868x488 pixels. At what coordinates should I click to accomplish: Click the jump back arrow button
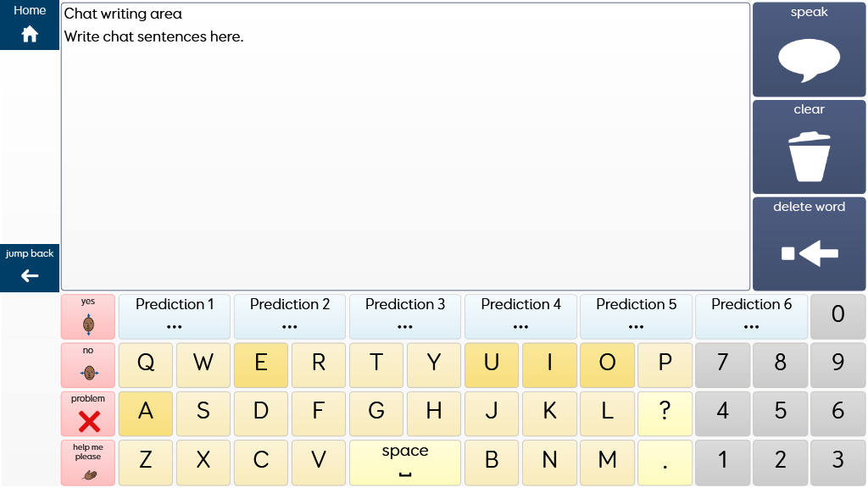tap(30, 268)
